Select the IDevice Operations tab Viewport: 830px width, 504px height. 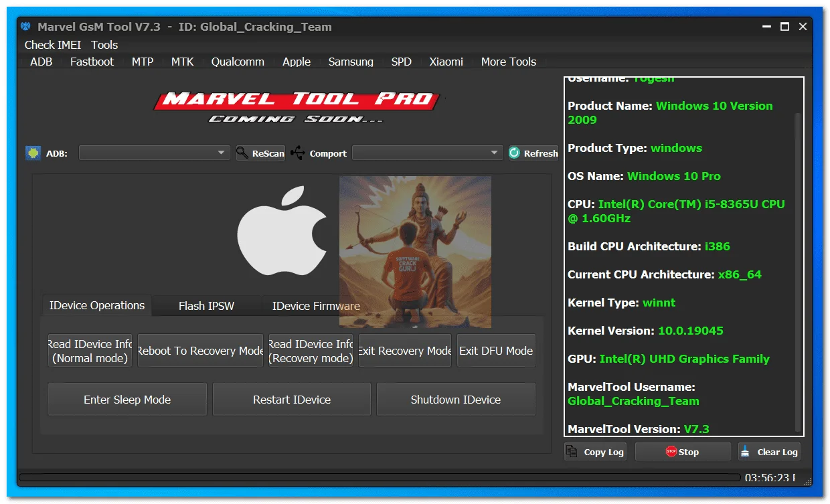point(97,305)
